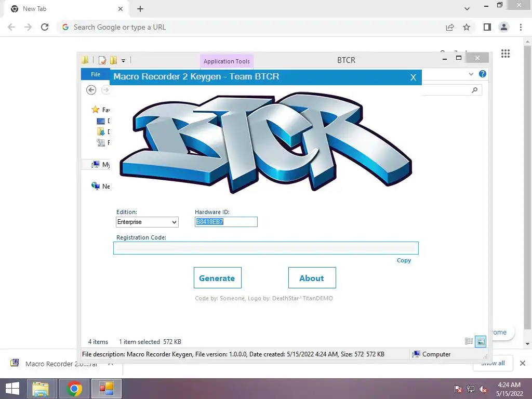Click the Hardware ID input field
532x399 pixels.
[226, 222]
